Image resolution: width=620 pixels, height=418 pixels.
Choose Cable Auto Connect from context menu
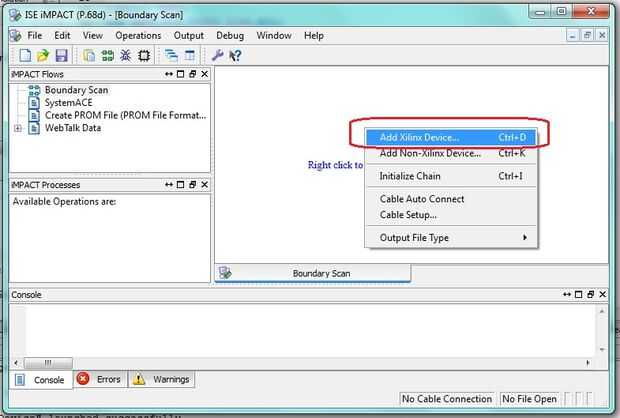[451, 199]
